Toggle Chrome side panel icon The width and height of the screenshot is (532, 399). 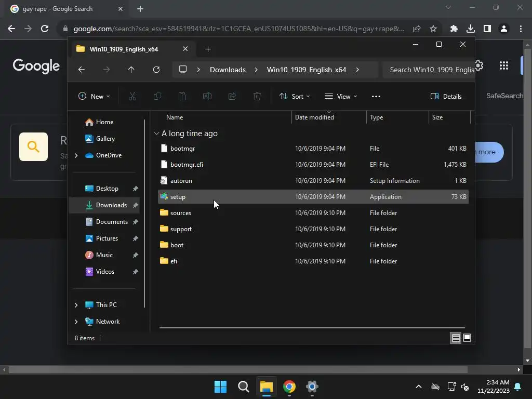click(x=487, y=29)
